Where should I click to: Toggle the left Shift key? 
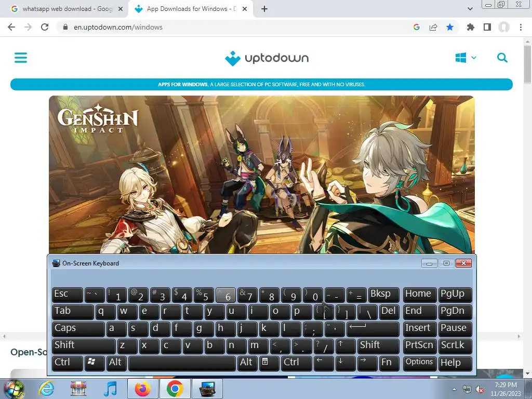[84, 346]
